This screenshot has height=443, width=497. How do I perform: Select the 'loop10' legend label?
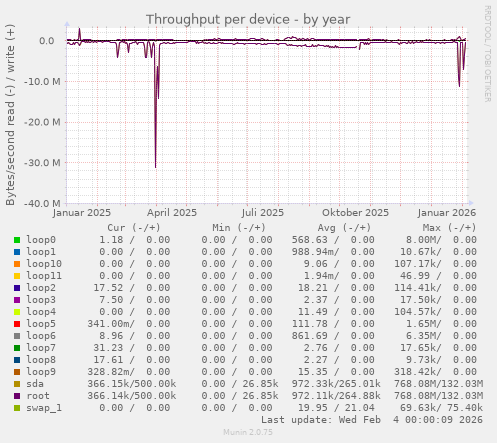pos(44,264)
